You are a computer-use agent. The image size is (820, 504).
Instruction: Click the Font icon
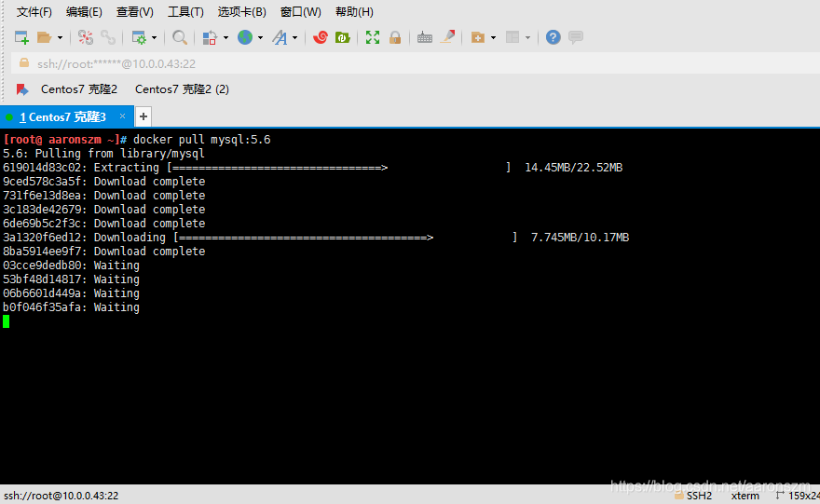tap(280, 37)
